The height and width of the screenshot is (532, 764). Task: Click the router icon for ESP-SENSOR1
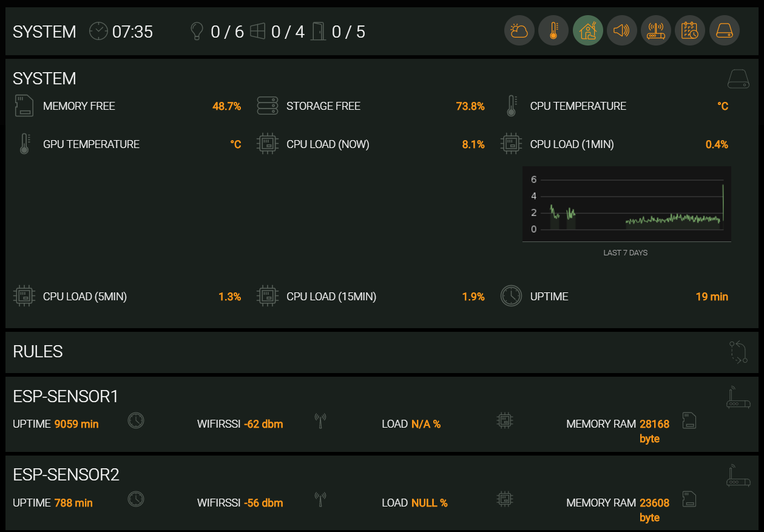tap(739, 397)
